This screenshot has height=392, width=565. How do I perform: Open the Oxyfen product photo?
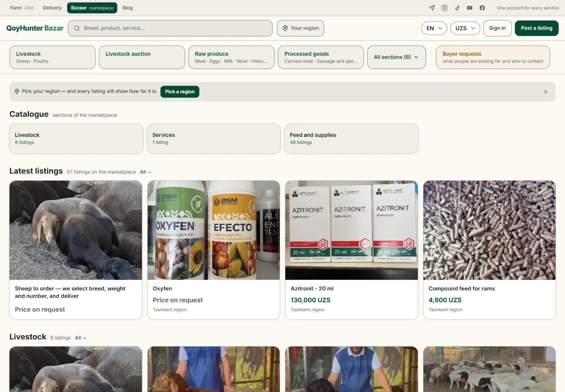[x=214, y=230]
